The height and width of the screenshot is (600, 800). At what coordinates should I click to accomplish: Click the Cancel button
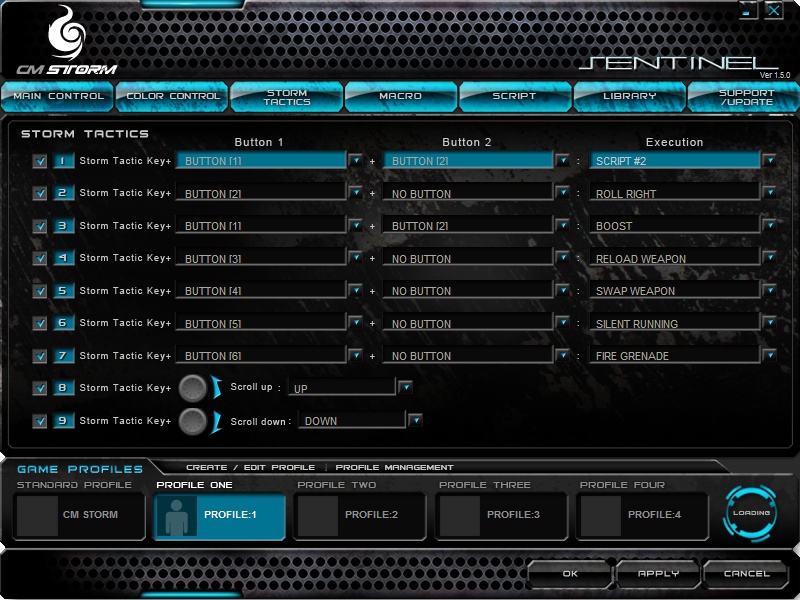tap(746, 574)
